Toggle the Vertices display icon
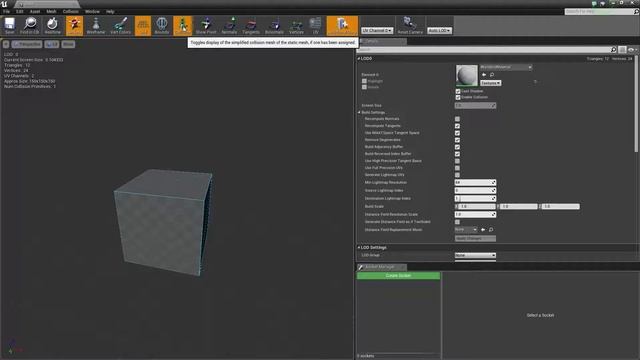The image size is (640, 360). (296, 25)
